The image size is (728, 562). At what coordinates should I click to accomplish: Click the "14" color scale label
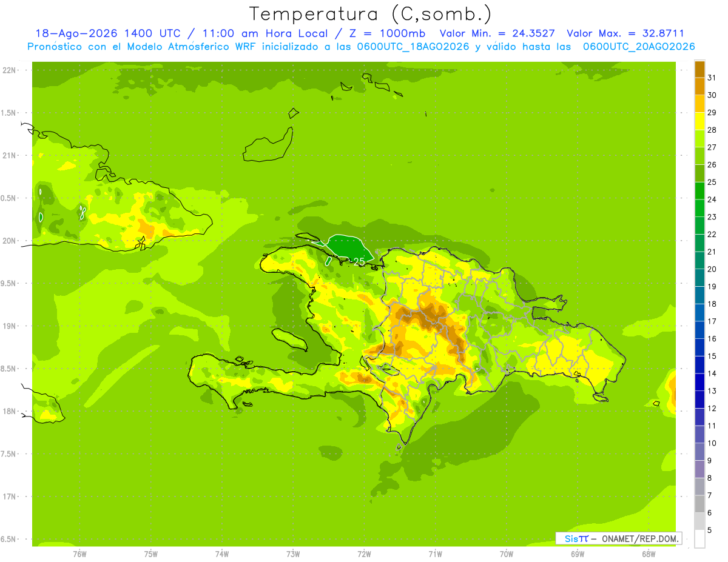pos(712,373)
